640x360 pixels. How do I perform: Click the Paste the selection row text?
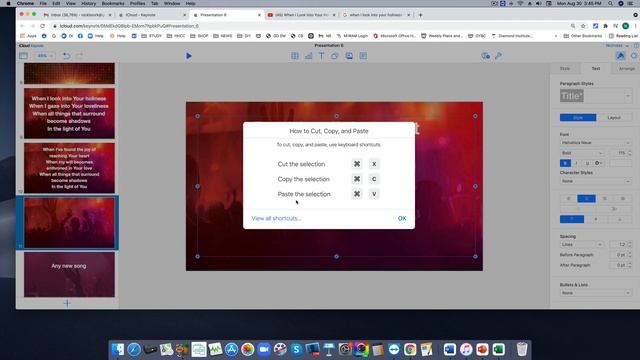(x=304, y=194)
